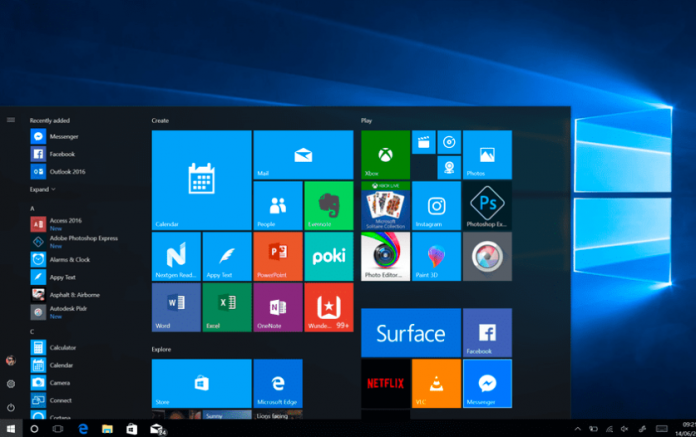696x437 pixels.
Task: Launch the Excel tile
Action: [x=227, y=307]
